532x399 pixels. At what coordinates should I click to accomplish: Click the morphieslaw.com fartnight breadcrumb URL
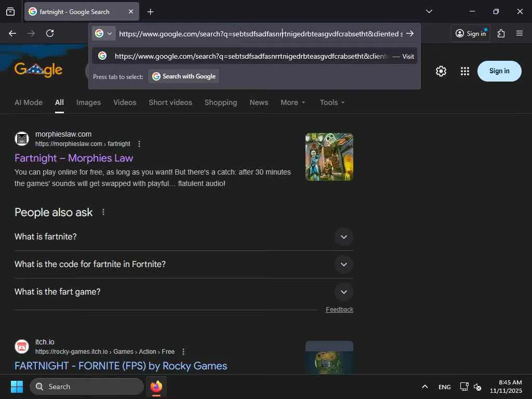tap(83, 144)
